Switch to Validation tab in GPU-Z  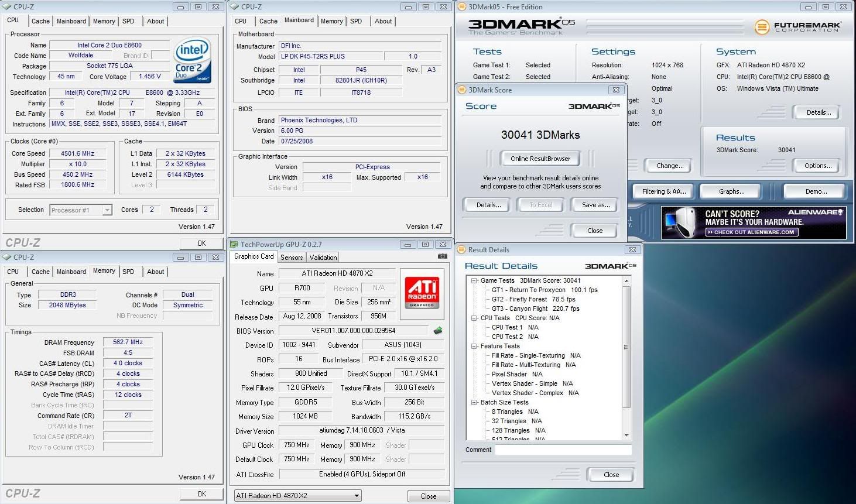323,258
